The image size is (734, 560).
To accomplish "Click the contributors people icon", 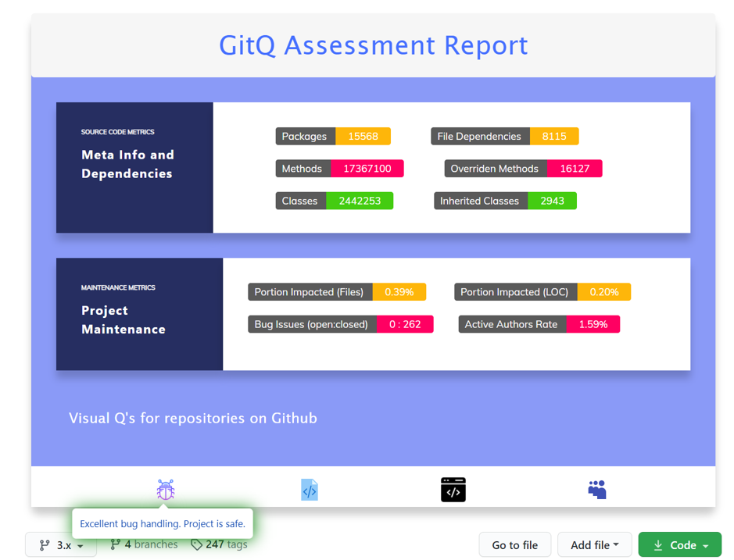I will tap(596, 490).
